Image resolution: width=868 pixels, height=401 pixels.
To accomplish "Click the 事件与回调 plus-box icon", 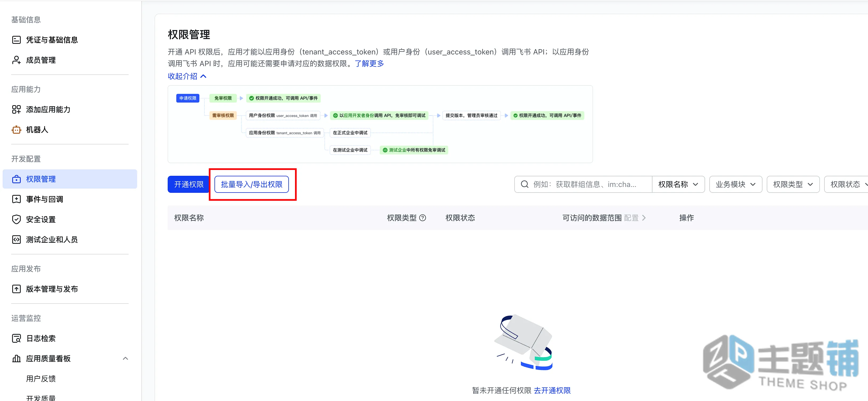I will (16, 199).
